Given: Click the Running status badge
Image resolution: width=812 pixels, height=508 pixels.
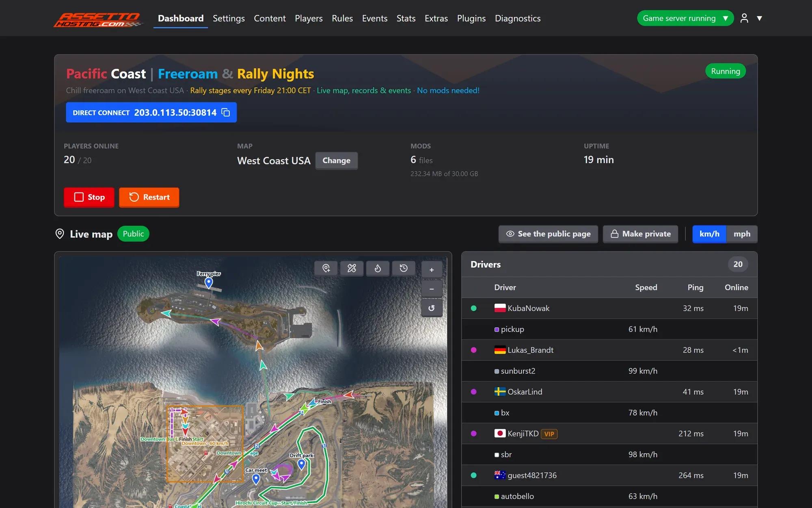Looking at the screenshot, I should 725,71.
